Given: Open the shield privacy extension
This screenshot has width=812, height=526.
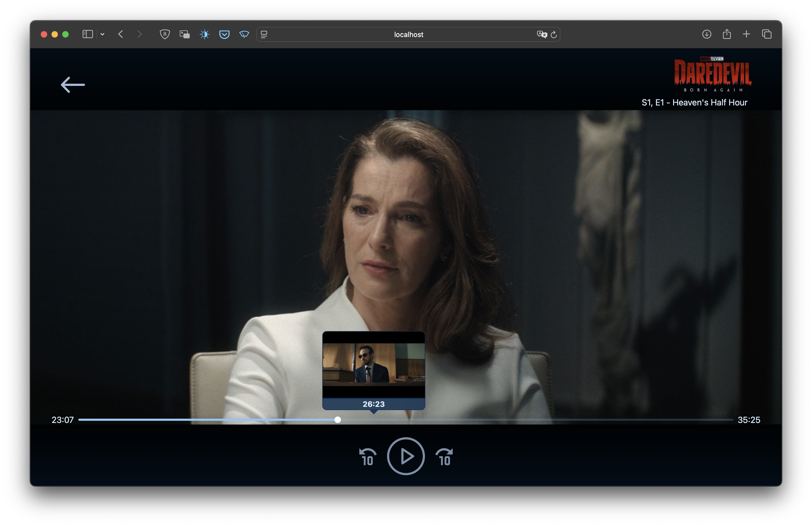Looking at the screenshot, I should [x=165, y=34].
